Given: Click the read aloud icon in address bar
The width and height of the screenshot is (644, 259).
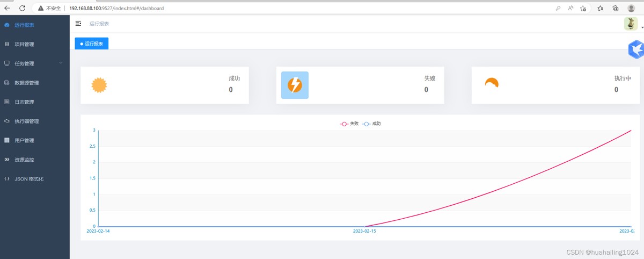Looking at the screenshot, I should [x=571, y=9].
